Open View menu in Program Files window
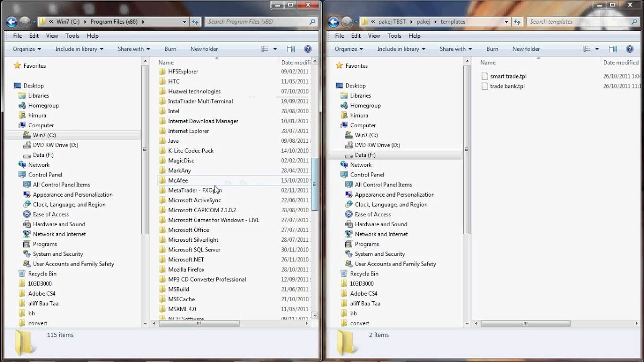The height and width of the screenshot is (362, 644). tap(52, 36)
